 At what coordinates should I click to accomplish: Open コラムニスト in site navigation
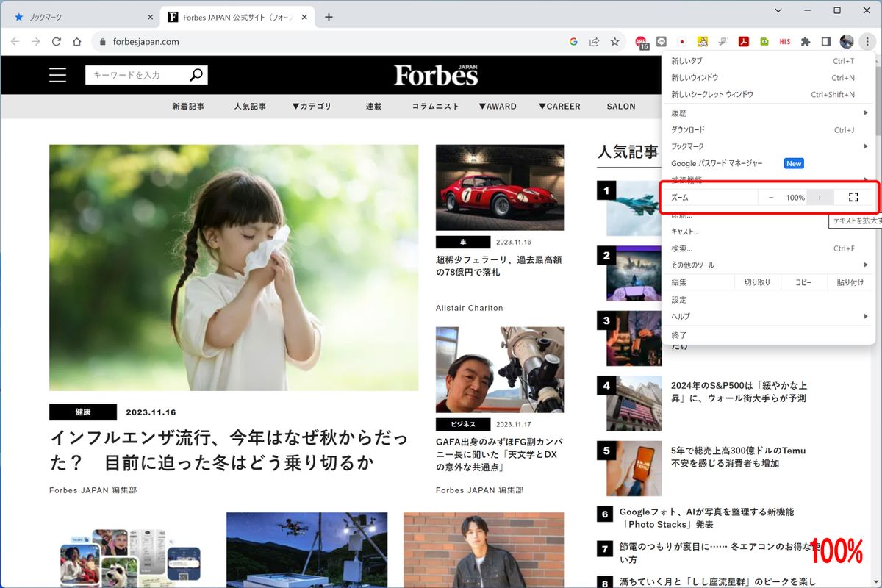pyautogui.click(x=435, y=107)
